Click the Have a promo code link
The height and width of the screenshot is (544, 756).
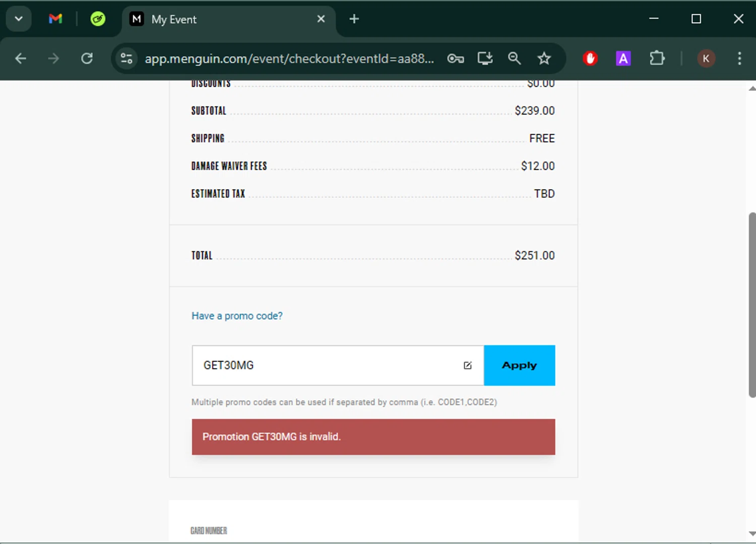point(237,316)
